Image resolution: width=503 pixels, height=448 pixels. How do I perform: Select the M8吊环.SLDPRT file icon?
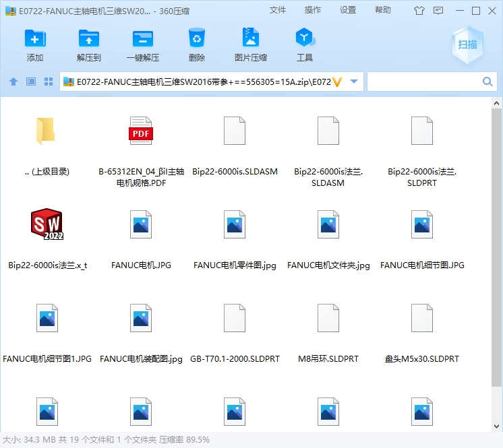328,318
